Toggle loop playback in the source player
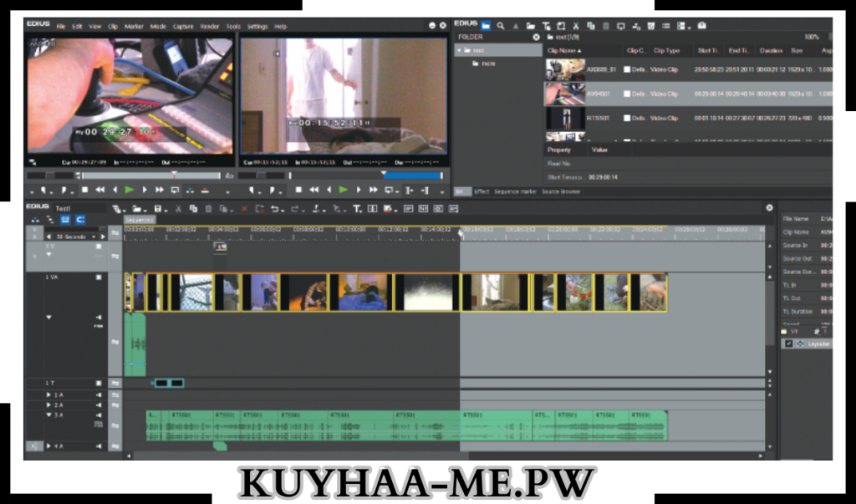 [x=175, y=190]
